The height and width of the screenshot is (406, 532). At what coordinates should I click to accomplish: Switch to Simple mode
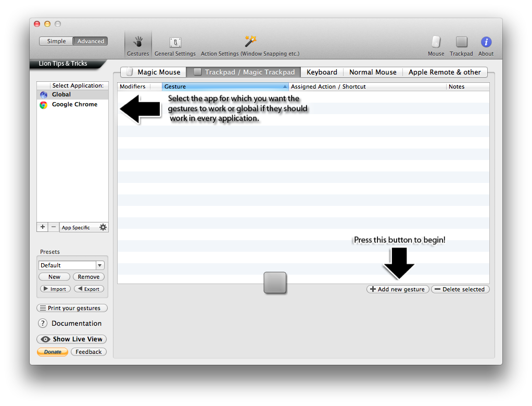(x=56, y=41)
